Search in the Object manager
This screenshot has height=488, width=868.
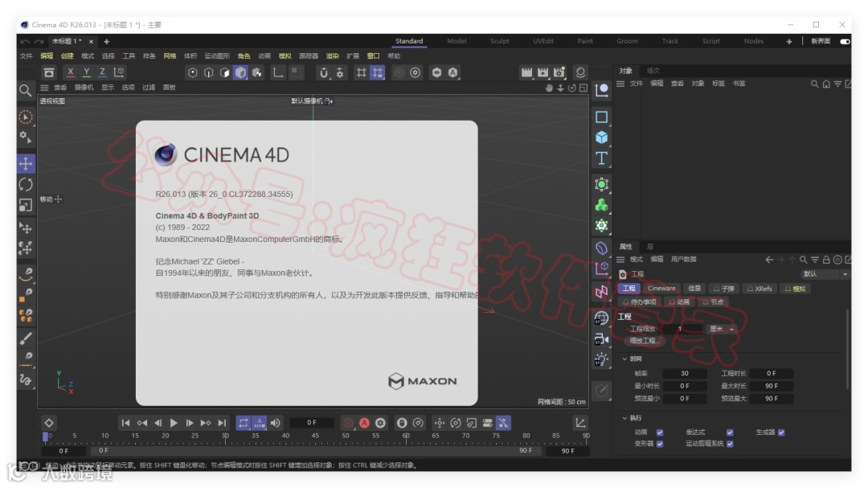814,84
